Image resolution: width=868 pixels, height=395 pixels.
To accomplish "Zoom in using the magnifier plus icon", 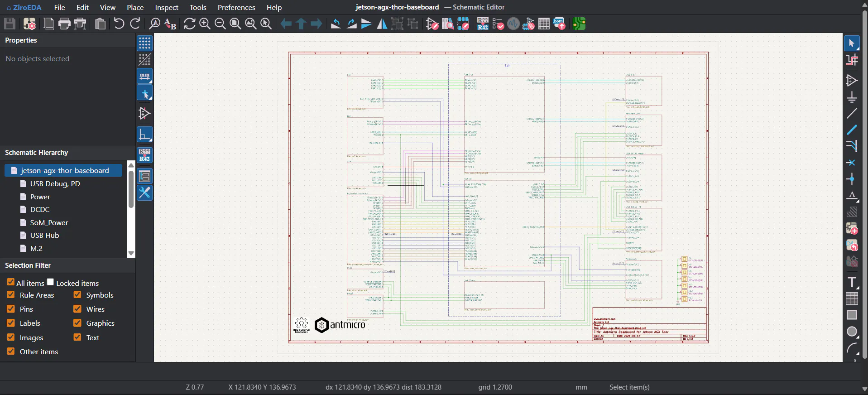I will click(x=205, y=24).
